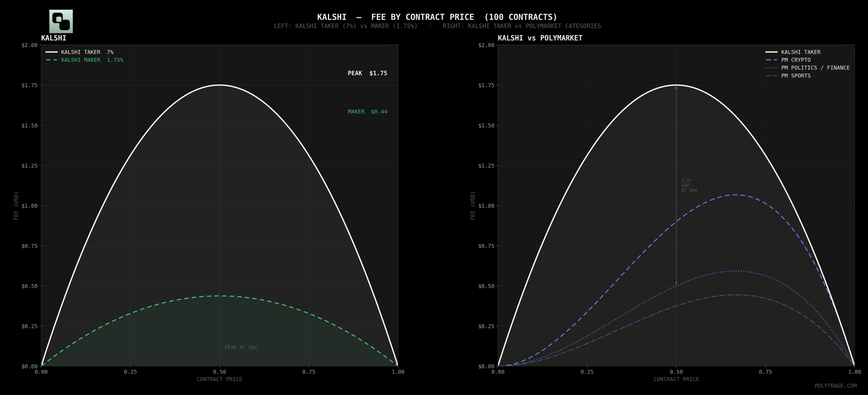Click the '$0.00' tick on left chart

[x=30, y=366]
